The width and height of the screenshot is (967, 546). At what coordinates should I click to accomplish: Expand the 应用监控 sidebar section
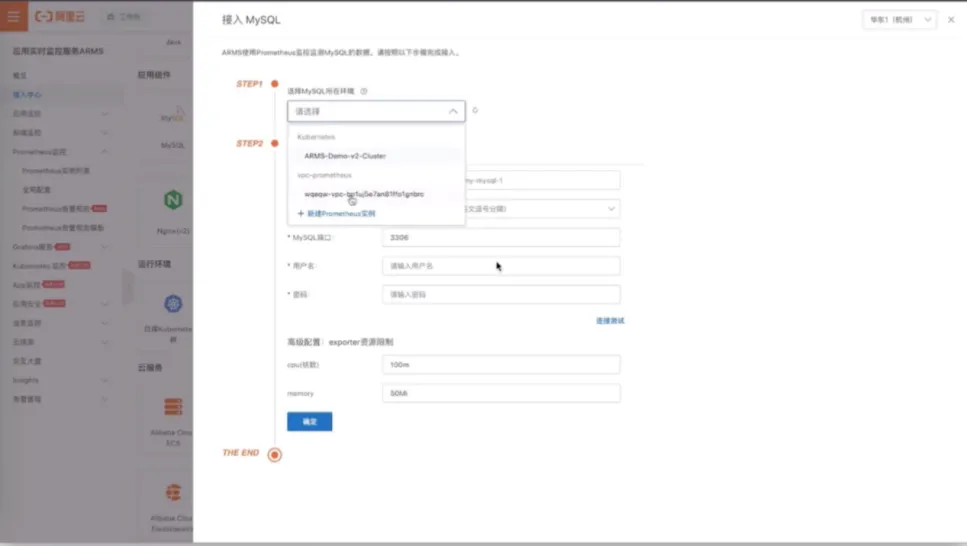point(104,114)
